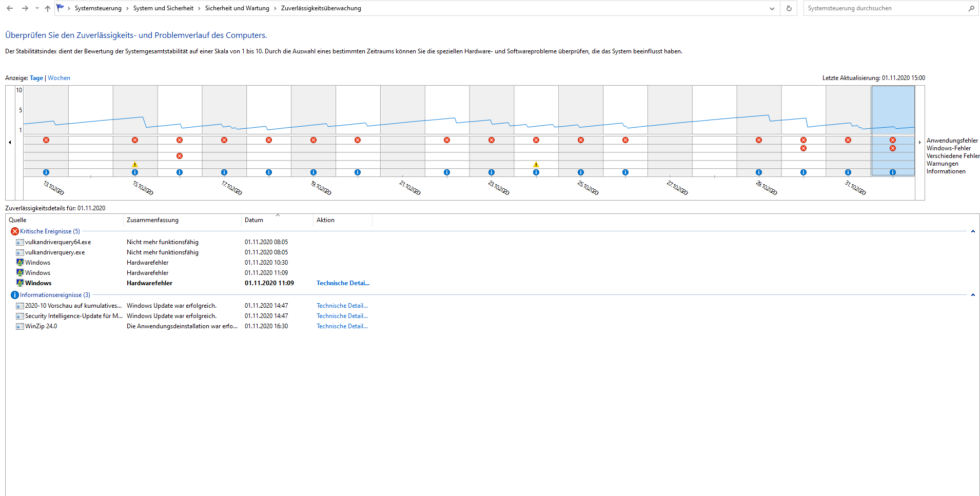Click the information icon for 19.10.2020
Viewport: 980px width, 496px height.
(x=313, y=172)
